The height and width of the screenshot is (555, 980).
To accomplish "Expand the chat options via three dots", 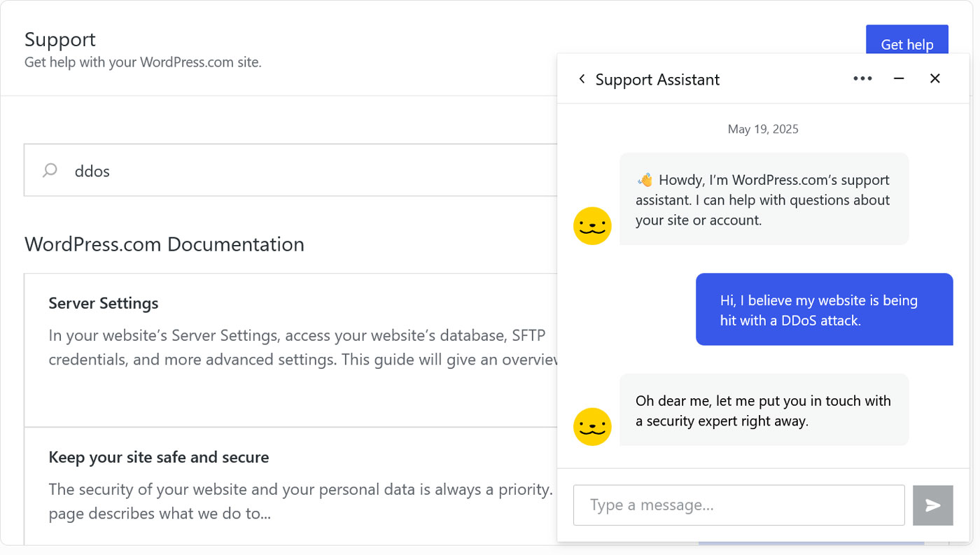I will pos(862,78).
